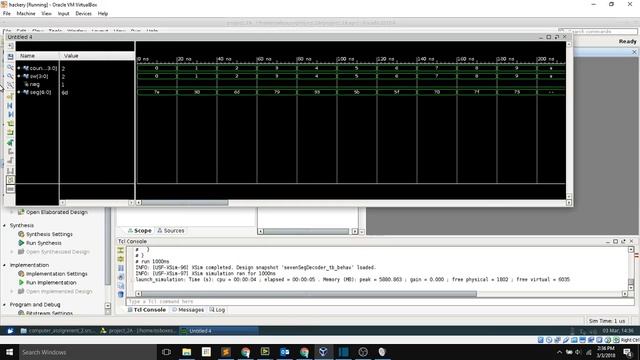This screenshot has height=360, width=640.
Task: Open the Windows Action Center notifications icon
Action: (628, 352)
